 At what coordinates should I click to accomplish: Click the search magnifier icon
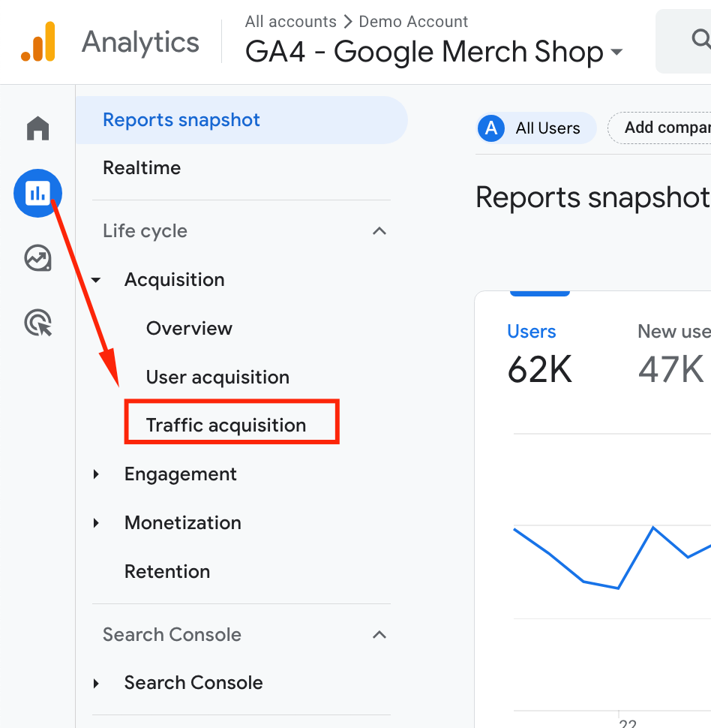click(x=700, y=39)
